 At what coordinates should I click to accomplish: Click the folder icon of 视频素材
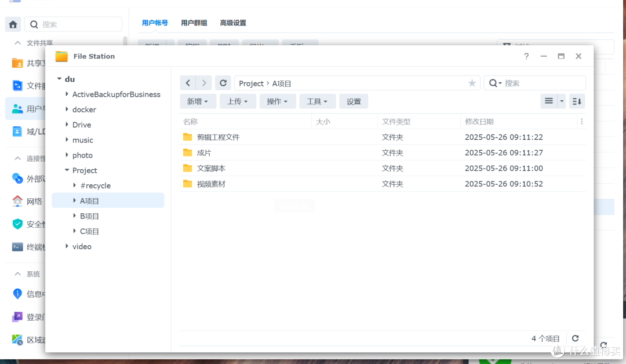[x=187, y=184]
